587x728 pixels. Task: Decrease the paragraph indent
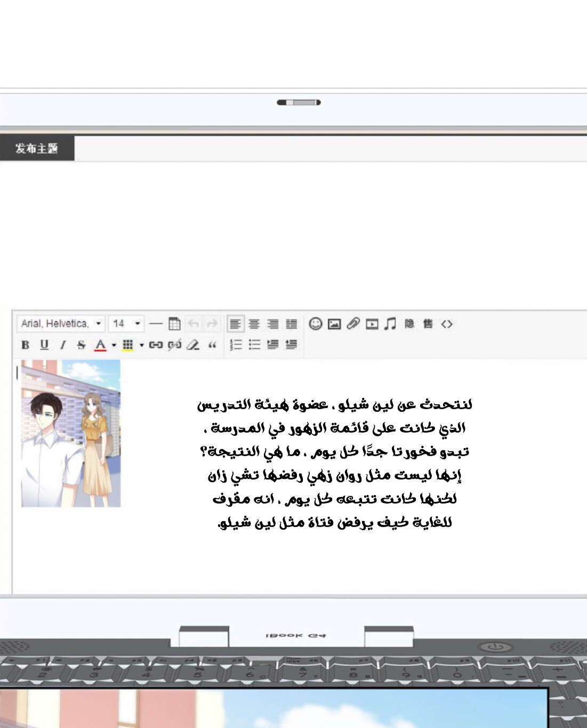coord(291,345)
